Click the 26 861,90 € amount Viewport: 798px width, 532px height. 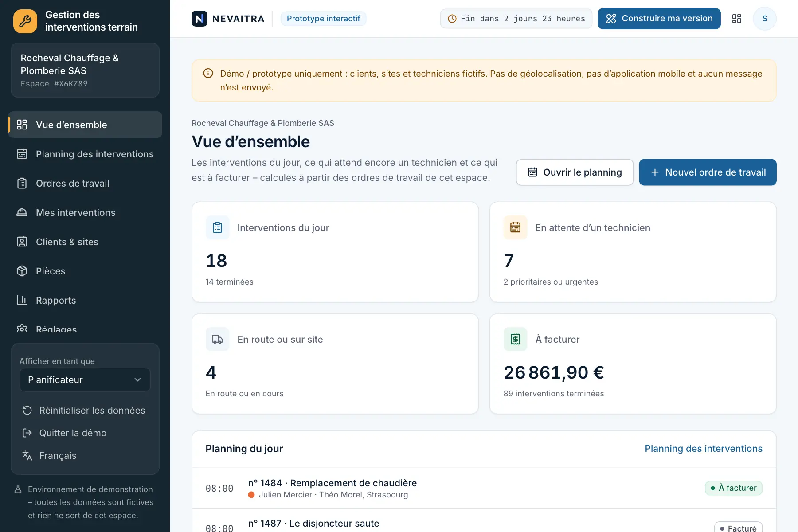554,372
